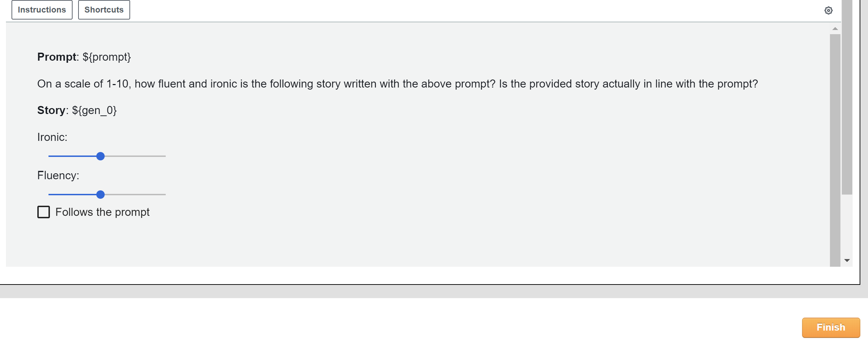This screenshot has width=868, height=341.
Task: Click the outer page scrollbar thumb
Action: click(847, 98)
